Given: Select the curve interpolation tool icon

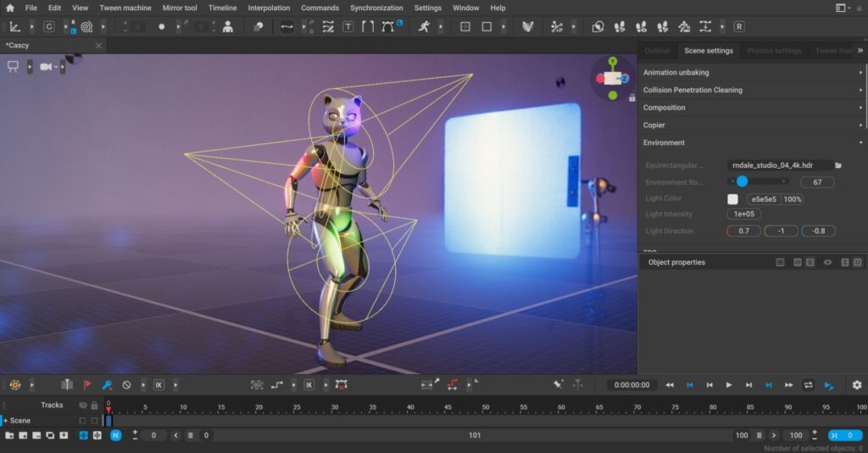Looking at the screenshot, I should (287, 26).
